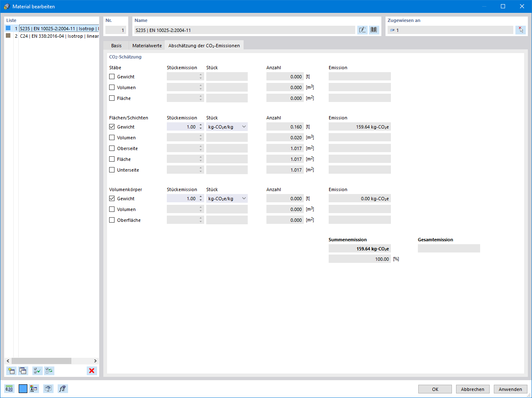
Task: Click the blue color square in bottom bar
Action: point(23,388)
